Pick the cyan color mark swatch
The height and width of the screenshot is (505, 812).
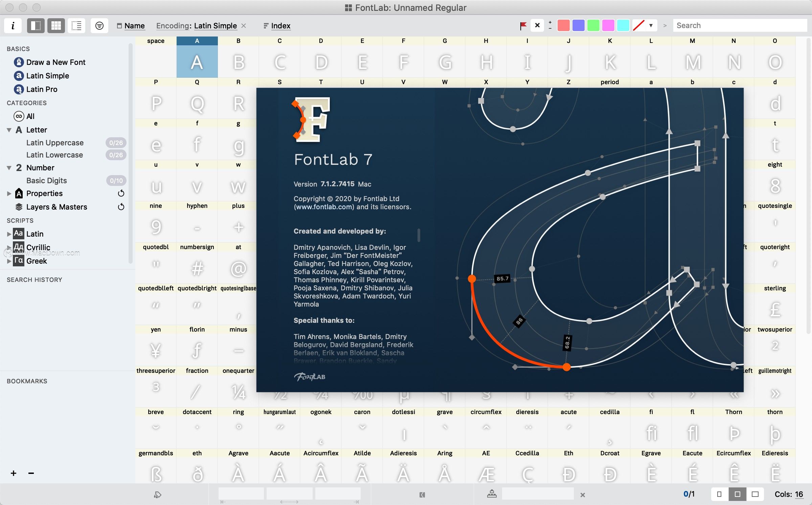(623, 25)
